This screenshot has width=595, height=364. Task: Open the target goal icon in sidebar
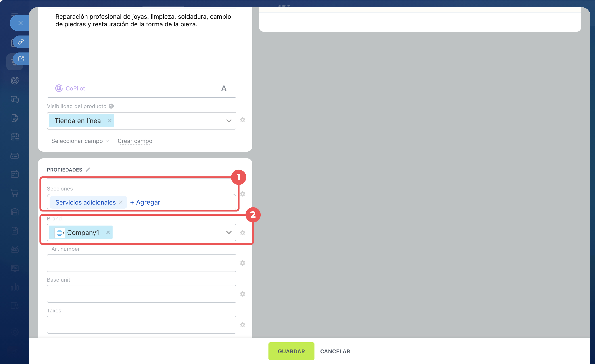(15, 81)
